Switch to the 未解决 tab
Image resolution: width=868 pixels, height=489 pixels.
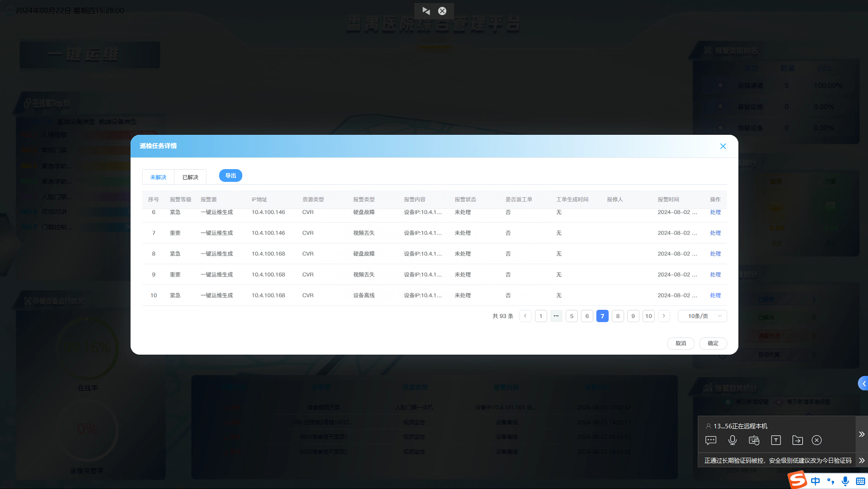click(x=158, y=177)
